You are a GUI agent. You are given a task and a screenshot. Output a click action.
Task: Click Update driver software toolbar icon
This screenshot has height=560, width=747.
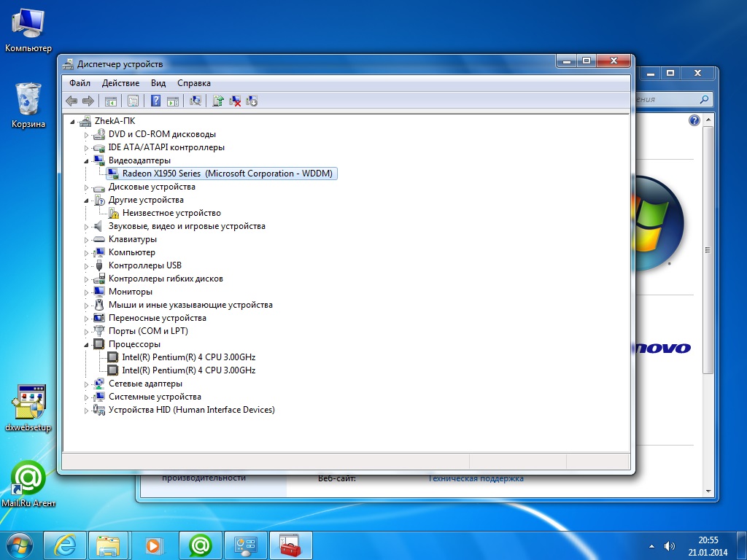(217, 101)
